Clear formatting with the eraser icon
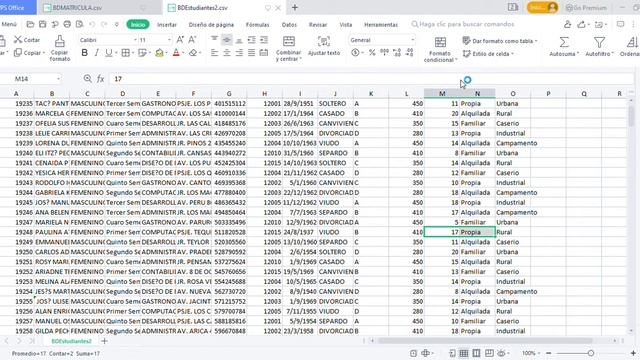640x360 pixels. 193,53
